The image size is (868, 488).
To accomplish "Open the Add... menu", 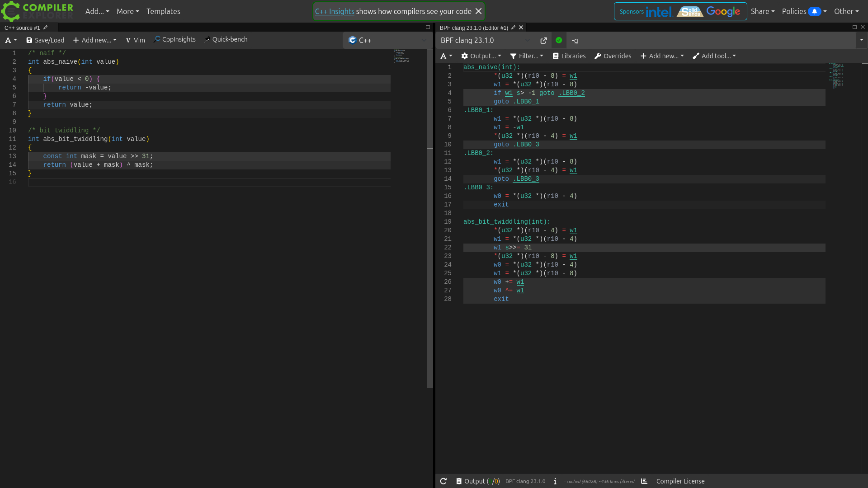I will tap(97, 11).
